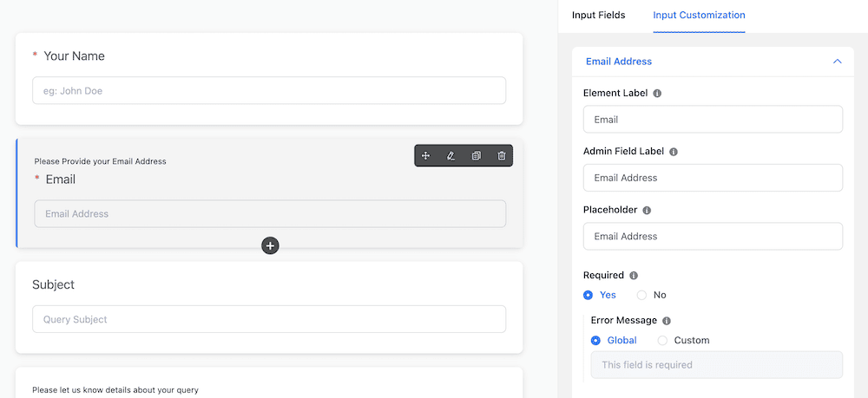This screenshot has height=398, width=868.
Task: Click the 'Your Name' field label
Action: click(74, 55)
